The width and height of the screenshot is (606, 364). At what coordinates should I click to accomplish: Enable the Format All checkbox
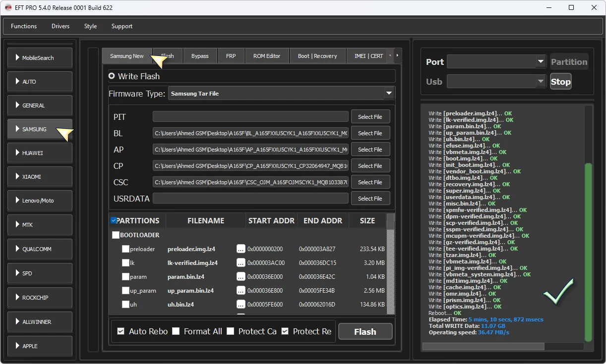(x=176, y=331)
